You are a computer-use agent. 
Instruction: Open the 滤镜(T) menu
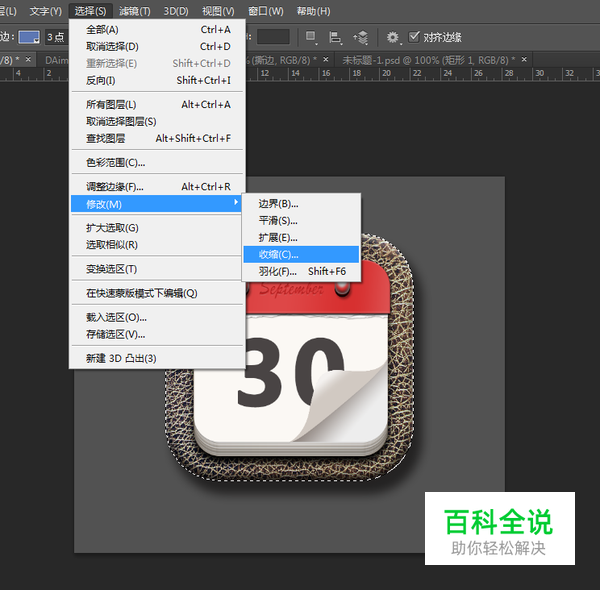pos(134,11)
